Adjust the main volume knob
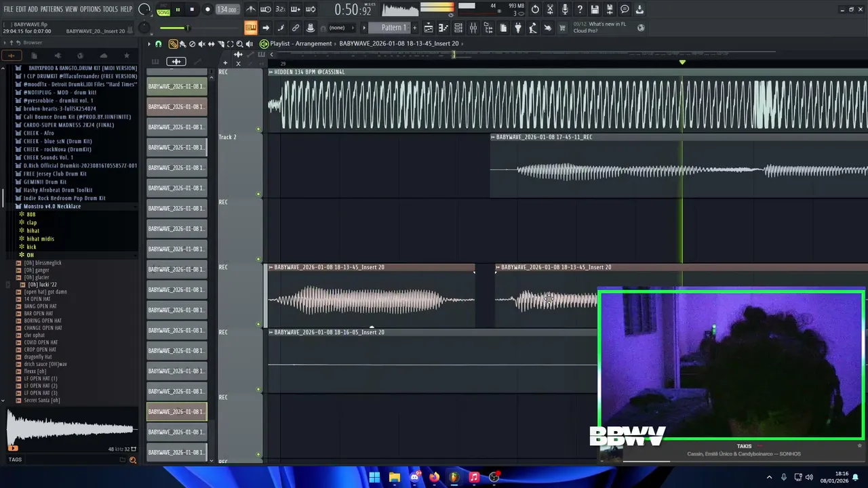Viewport: 868px width, 488px height. [144, 9]
